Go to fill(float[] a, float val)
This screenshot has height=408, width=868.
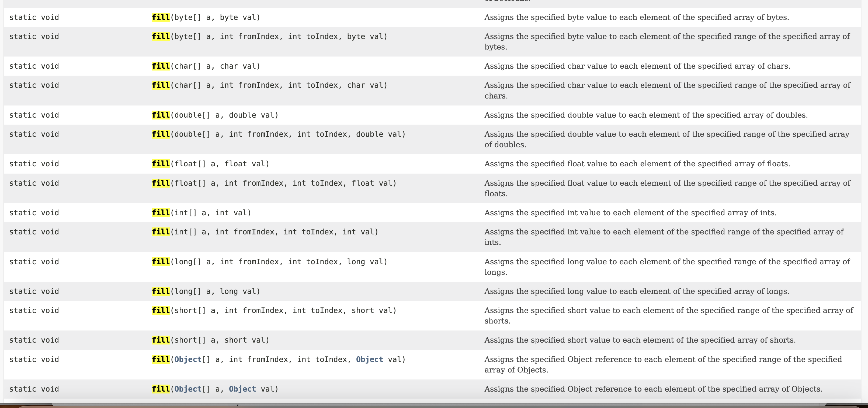(161, 164)
